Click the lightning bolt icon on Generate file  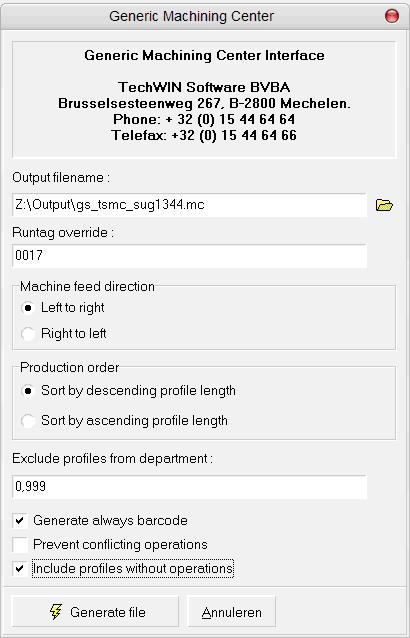(56, 612)
